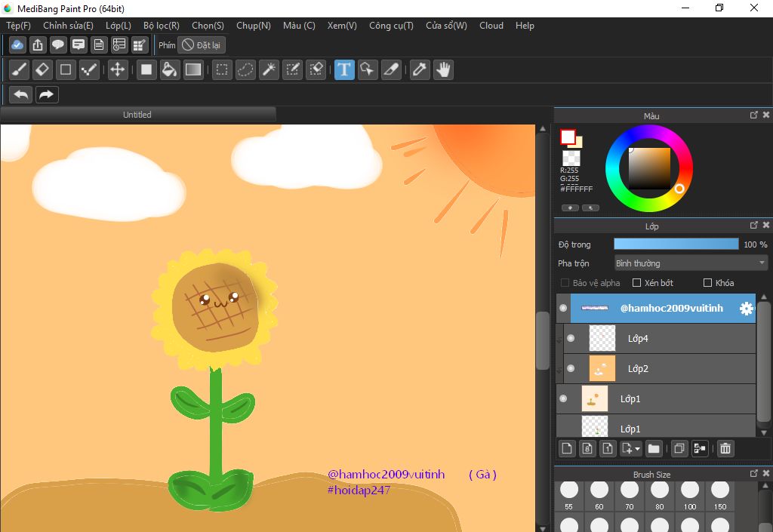Choose the Gradient tool

point(192,69)
